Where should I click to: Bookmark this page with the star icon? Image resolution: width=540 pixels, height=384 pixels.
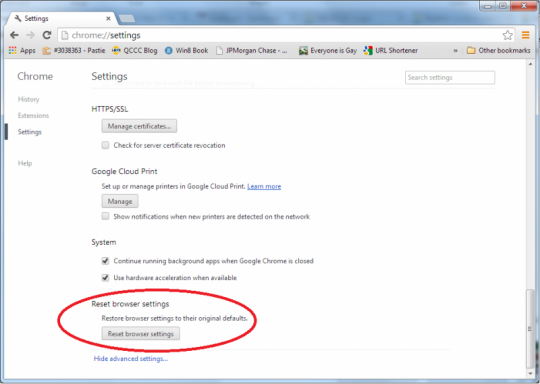(507, 35)
